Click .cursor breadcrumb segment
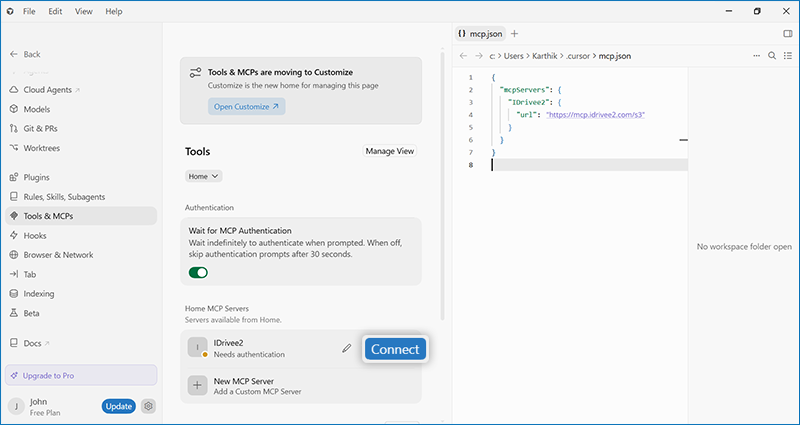The height and width of the screenshot is (425, 800). (x=578, y=56)
